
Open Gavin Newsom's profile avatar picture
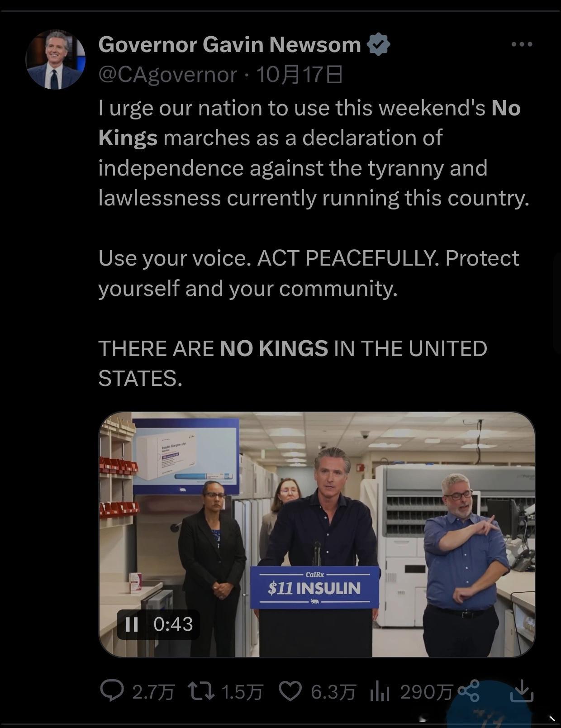coord(56,60)
